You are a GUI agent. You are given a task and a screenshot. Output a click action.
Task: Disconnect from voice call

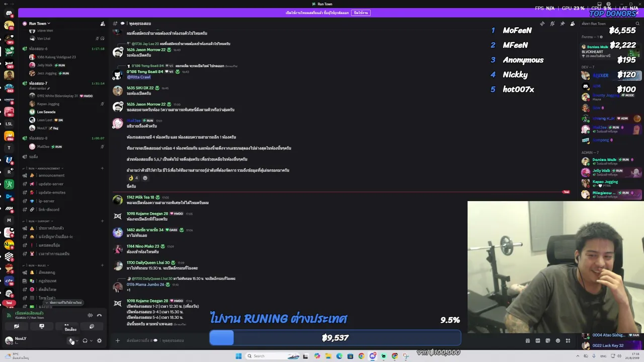[99, 316]
